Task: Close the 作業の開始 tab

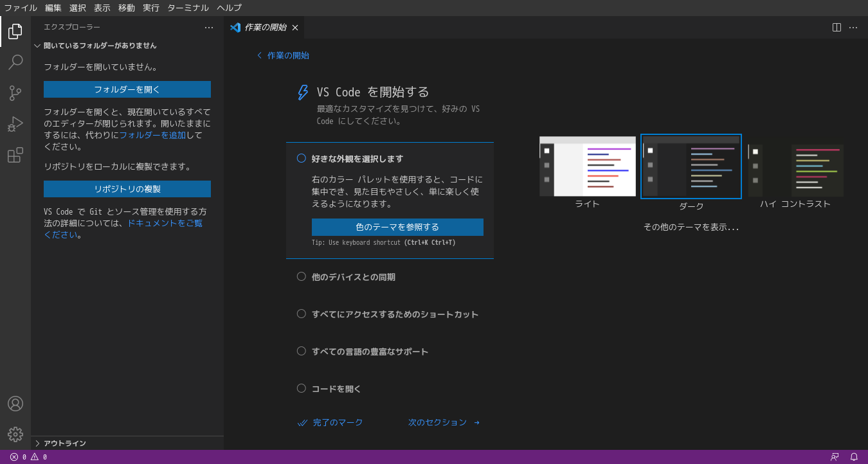Action: pos(295,28)
